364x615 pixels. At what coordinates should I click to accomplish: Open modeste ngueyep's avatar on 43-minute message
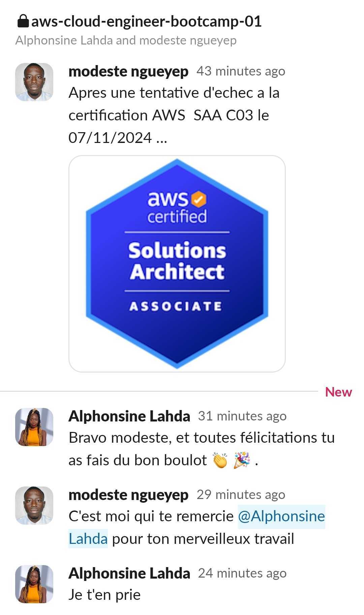(34, 82)
